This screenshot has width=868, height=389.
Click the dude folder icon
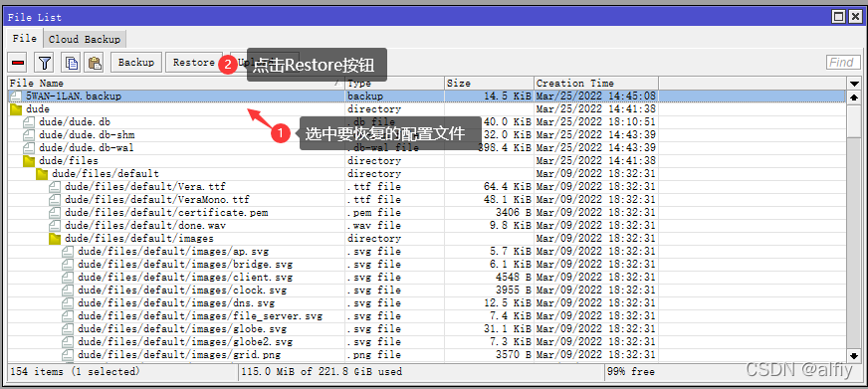pos(16,109)
